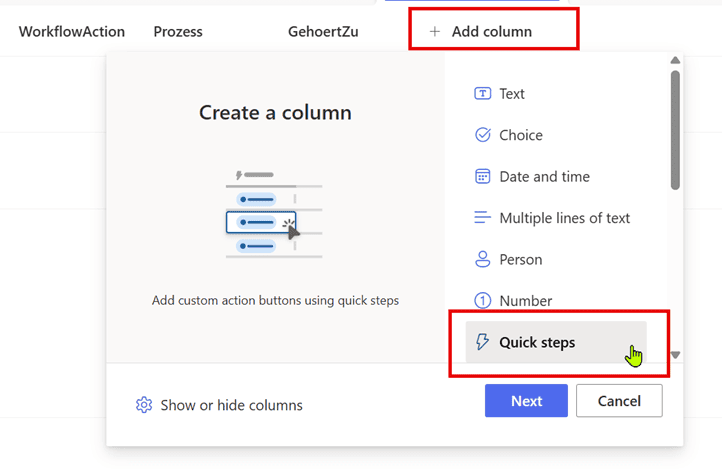Open the Add column header menu
Image resolution: width=722 pixels, height=469 pixels.
coord(491,32)
